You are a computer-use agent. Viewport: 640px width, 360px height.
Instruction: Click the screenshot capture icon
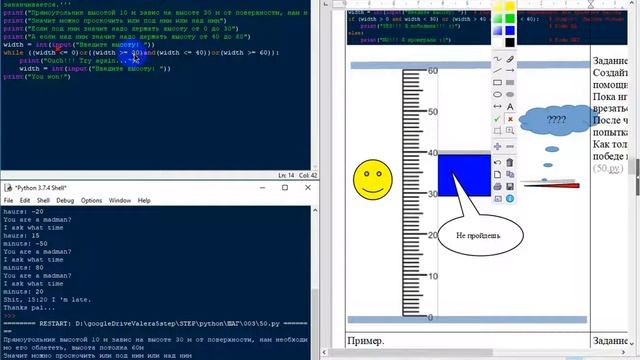(x=497, y=199)
